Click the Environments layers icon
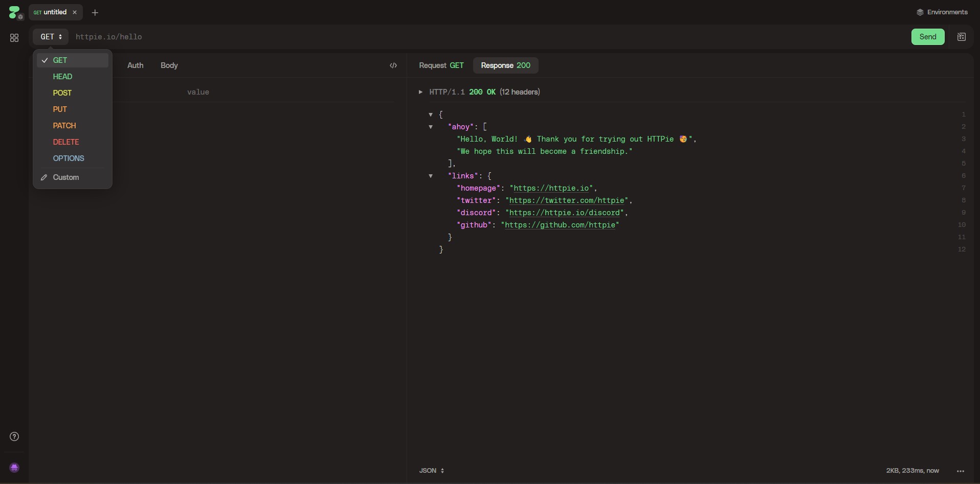Image resolution: width=980 pixels, height=484 pixels. [x=920, y=12]
